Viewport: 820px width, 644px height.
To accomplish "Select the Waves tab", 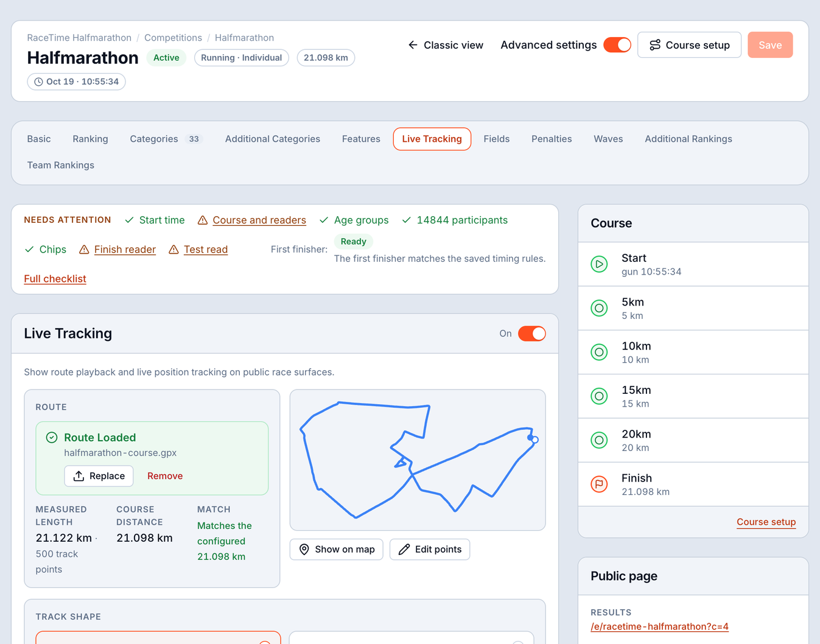I will 608,139.
